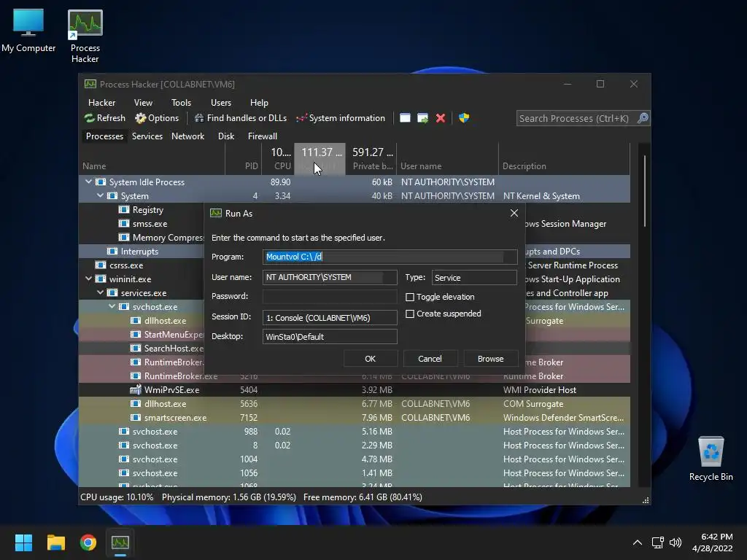
Task: Open the Session ID dropdown
Action: pos(330,318)
